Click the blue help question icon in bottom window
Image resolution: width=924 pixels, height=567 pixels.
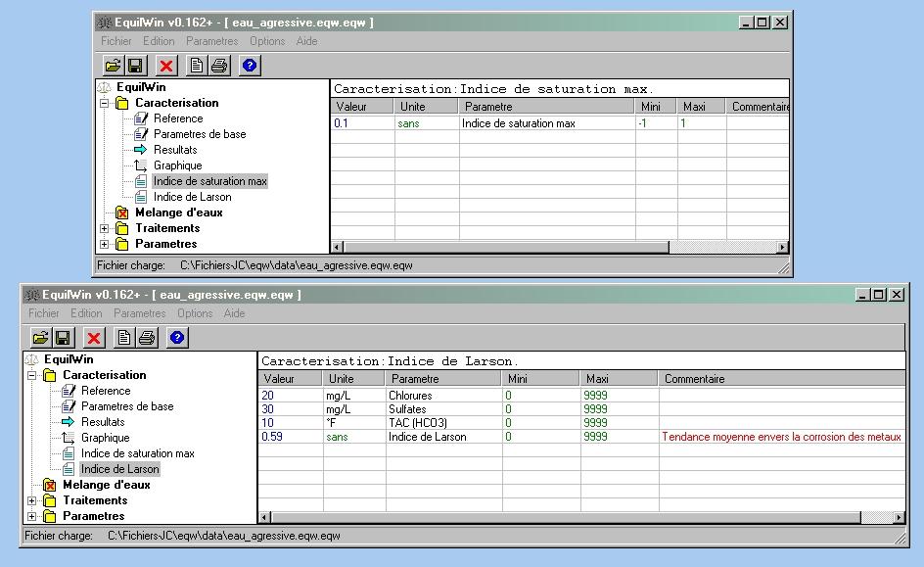177,338
